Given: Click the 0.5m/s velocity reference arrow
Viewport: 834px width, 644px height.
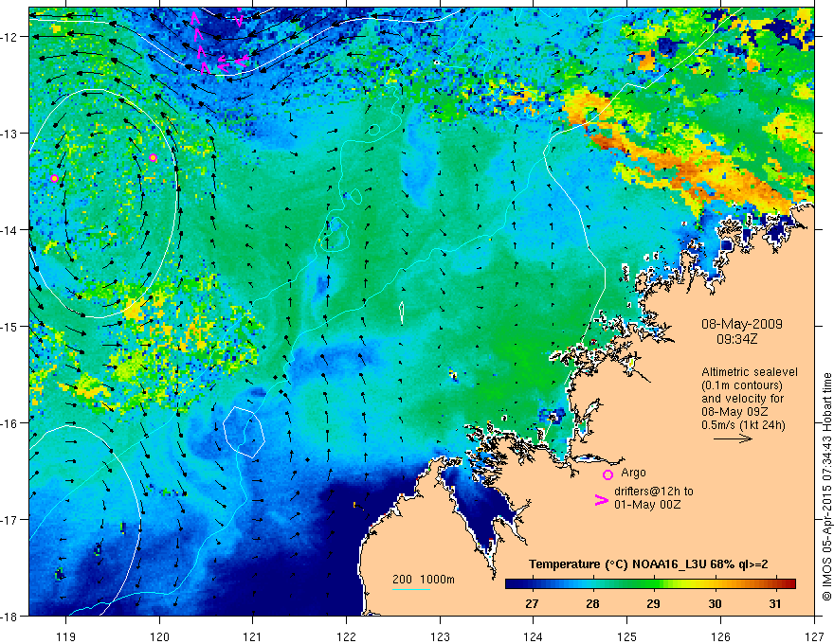Looking at the screenshot, I should click(x=733, y=438).
